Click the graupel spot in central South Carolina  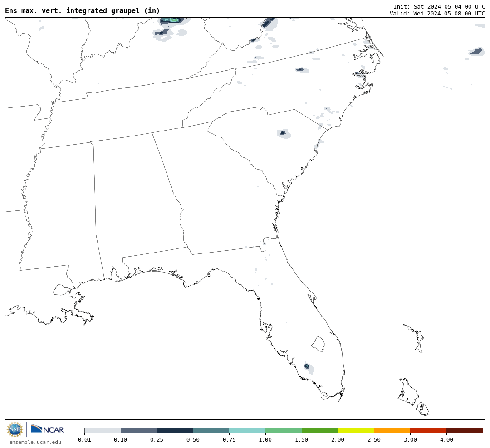[x=284, y=133]
